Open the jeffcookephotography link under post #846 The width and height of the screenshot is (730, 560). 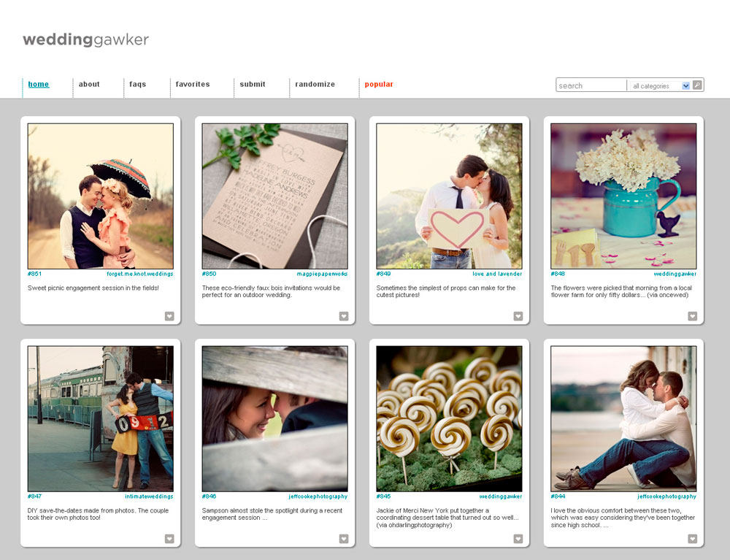click(x=318, y=496)
